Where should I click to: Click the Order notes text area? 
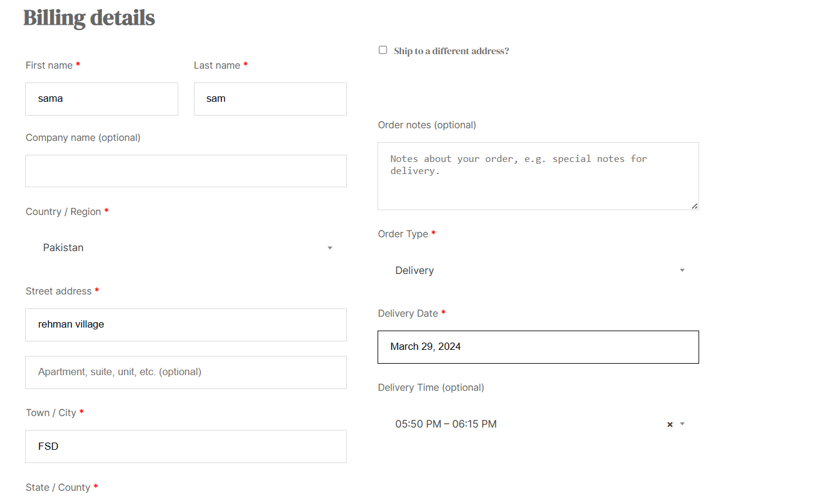(538, 176)
